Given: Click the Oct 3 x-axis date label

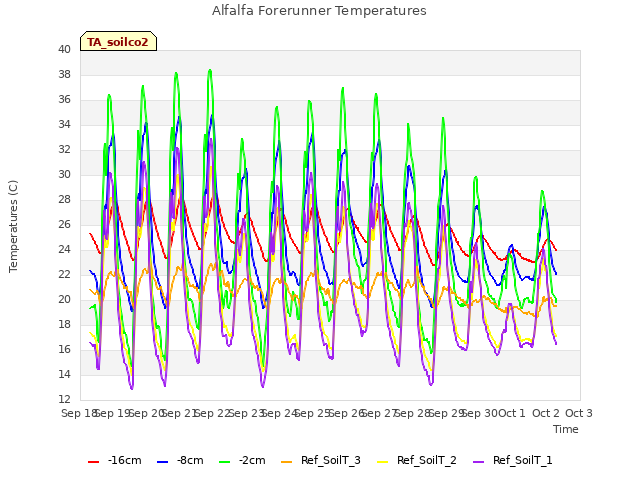Looking at the screenshot, I should point(579,413).
